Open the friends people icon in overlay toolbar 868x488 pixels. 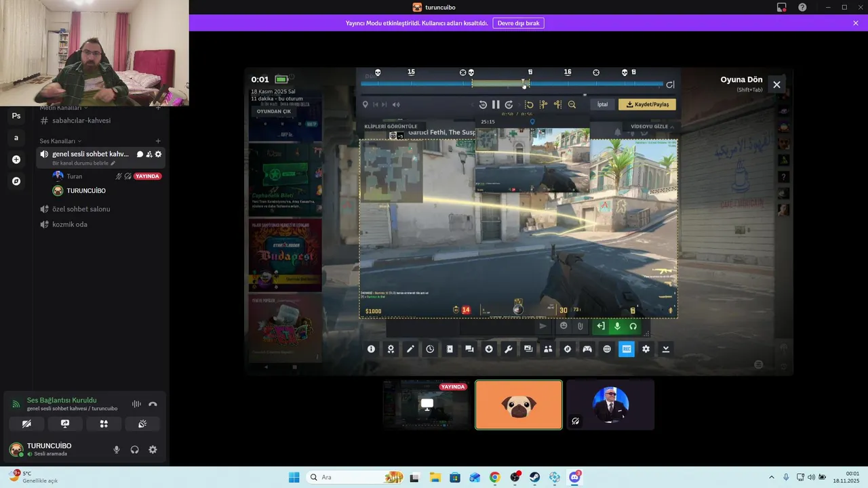(x=548, y=349)
